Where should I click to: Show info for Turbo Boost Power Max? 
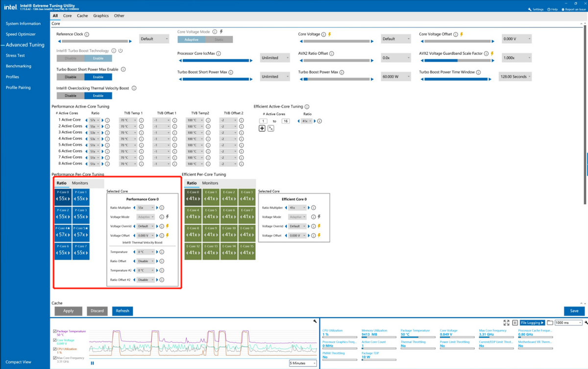pos(343,72)
